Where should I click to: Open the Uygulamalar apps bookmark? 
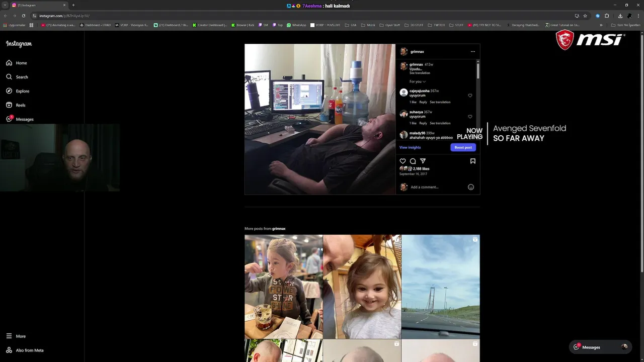point(14,25)
